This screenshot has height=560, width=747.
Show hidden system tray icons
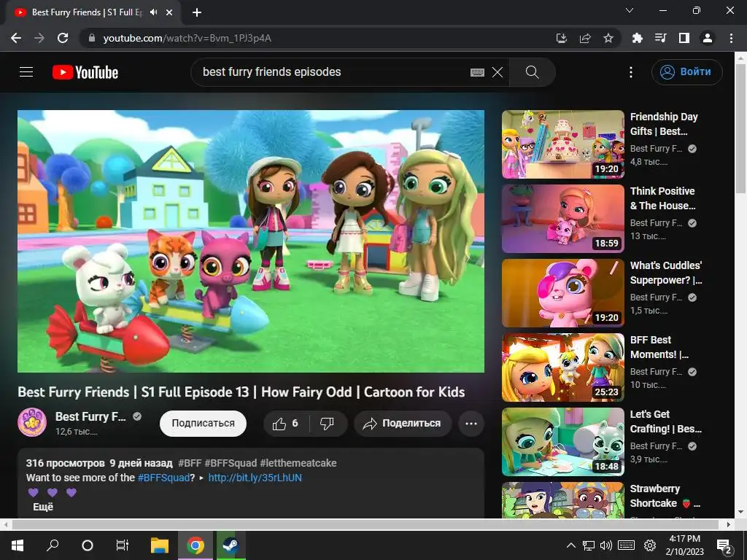click(570, 545)
